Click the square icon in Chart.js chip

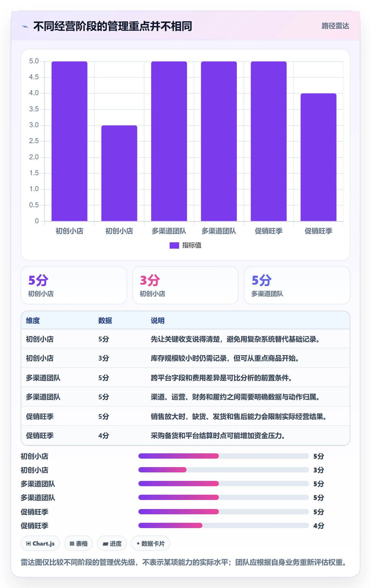tap(29, 544)
